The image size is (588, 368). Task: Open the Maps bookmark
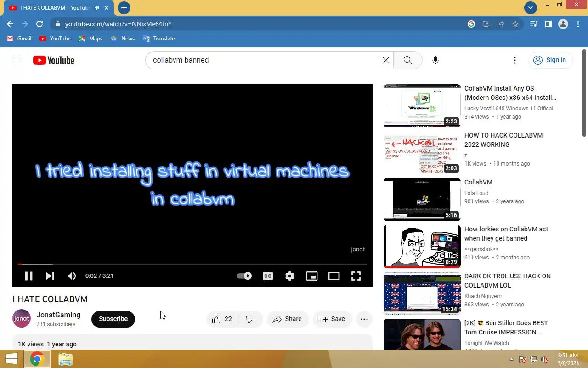coord(90,39)
